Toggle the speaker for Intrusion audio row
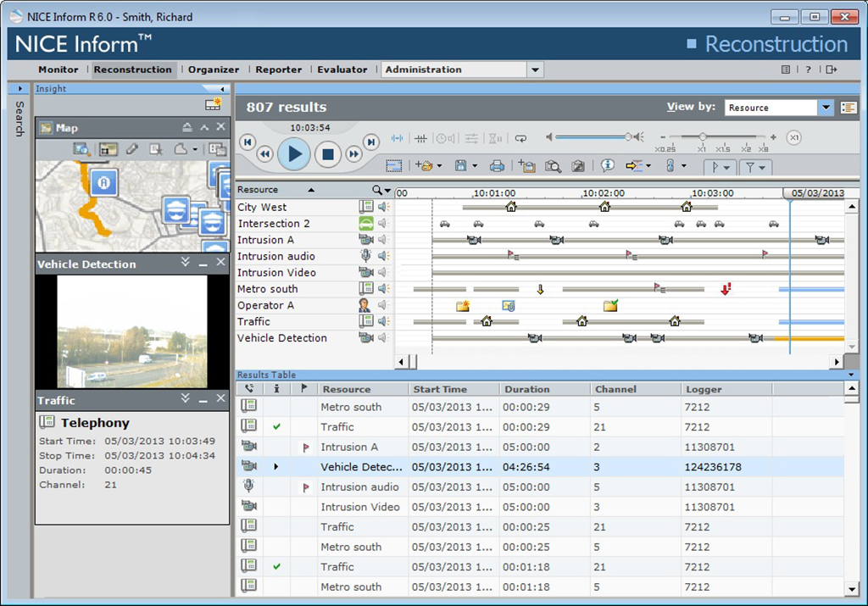 click(x=383, y=256)
